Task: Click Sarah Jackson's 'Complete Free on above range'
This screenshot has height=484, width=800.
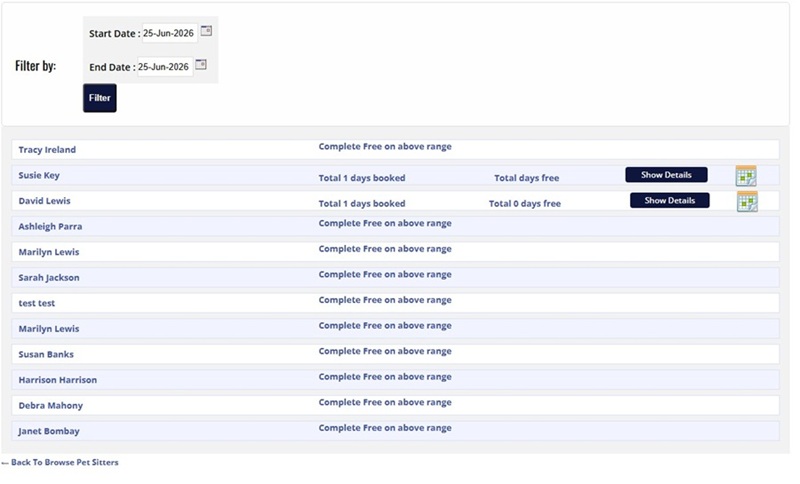Action: pos(385,274)
